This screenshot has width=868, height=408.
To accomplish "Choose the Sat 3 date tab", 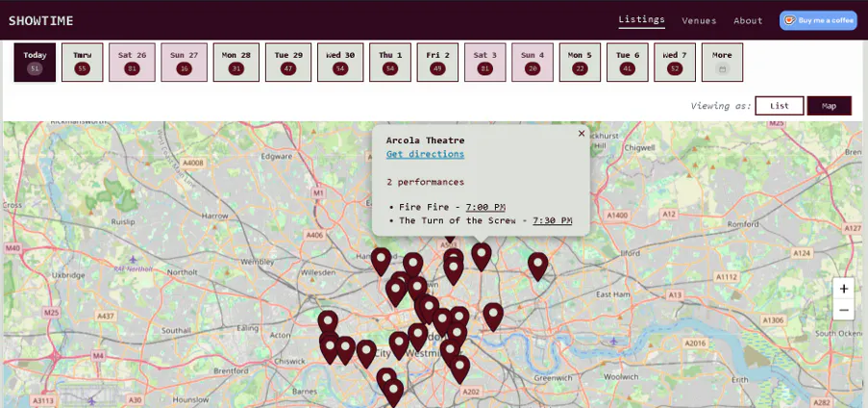I will pyautogui.click(x=484, y=63).
